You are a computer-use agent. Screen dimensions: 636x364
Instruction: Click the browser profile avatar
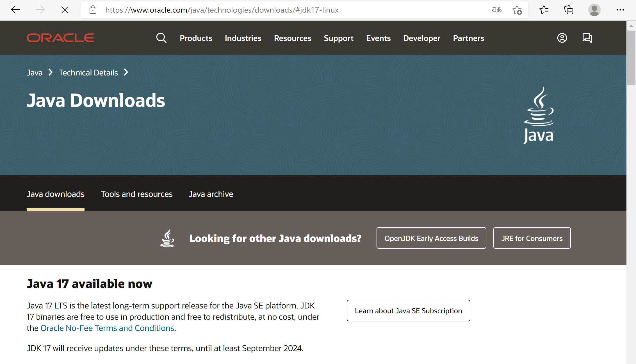pyautogui.click(x=594, y=10)
